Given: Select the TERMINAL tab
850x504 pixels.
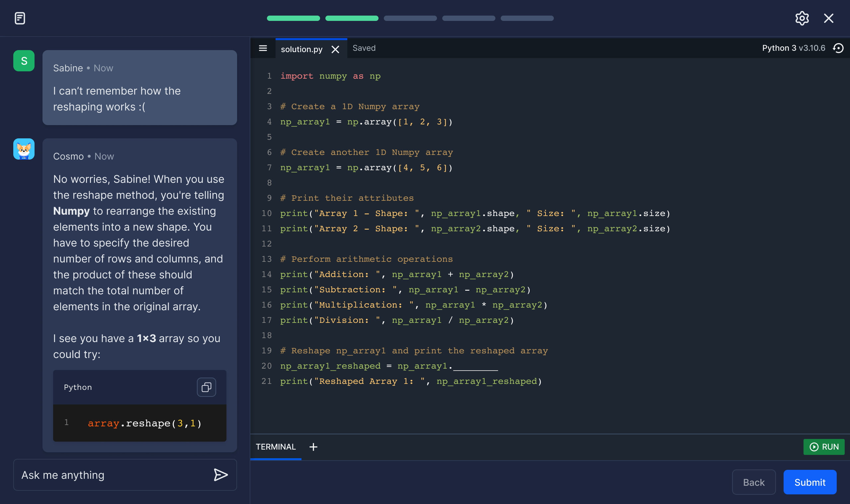Looking at the screenshot, I should 276,447.
